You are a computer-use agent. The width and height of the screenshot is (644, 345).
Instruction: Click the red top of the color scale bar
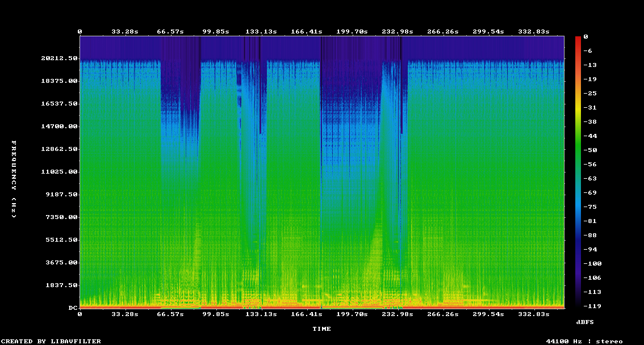(x=578, y=39)
